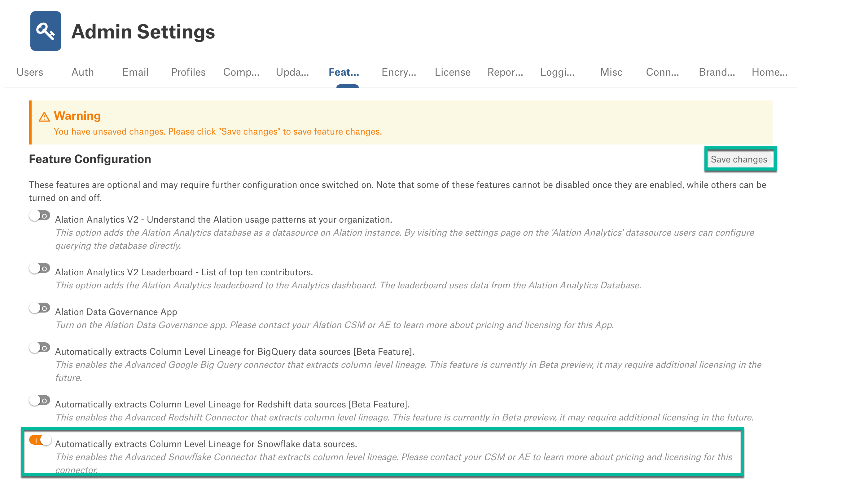Click the Feature Configuration heading
This screenshot has width=868, height=480.
tap(90, 159)
